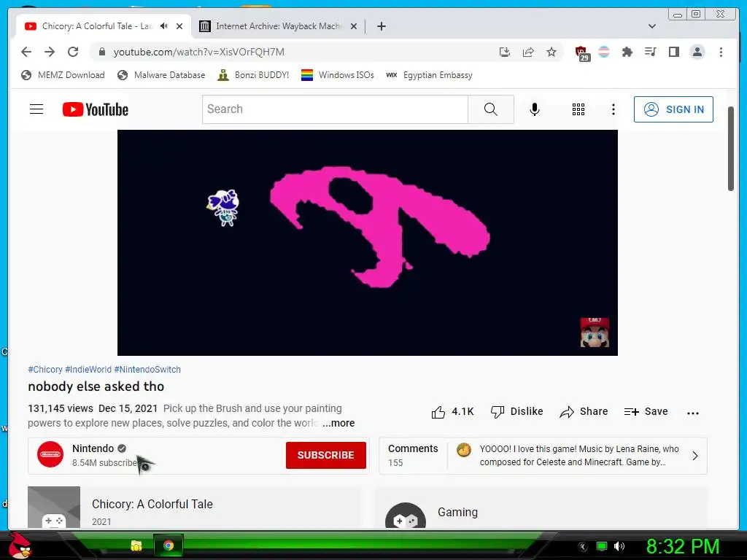Reload the YouTube page
747x560 pixels.
(73, 52)
